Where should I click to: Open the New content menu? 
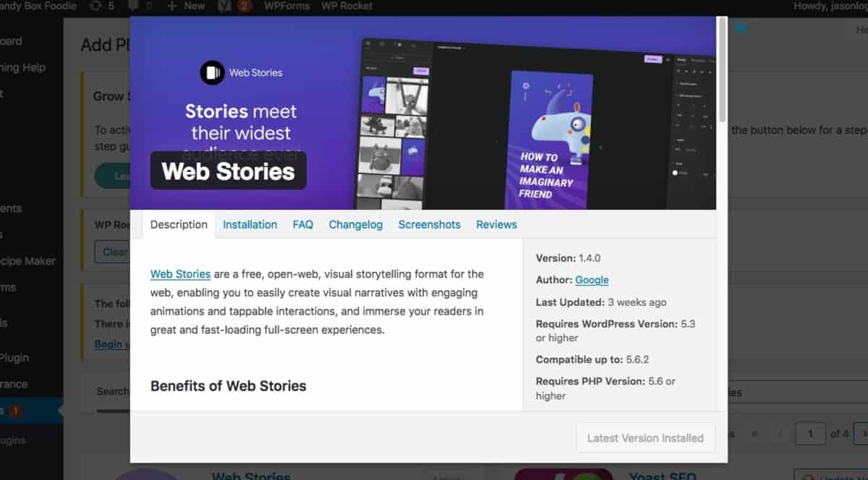click(x=186, y=6)
